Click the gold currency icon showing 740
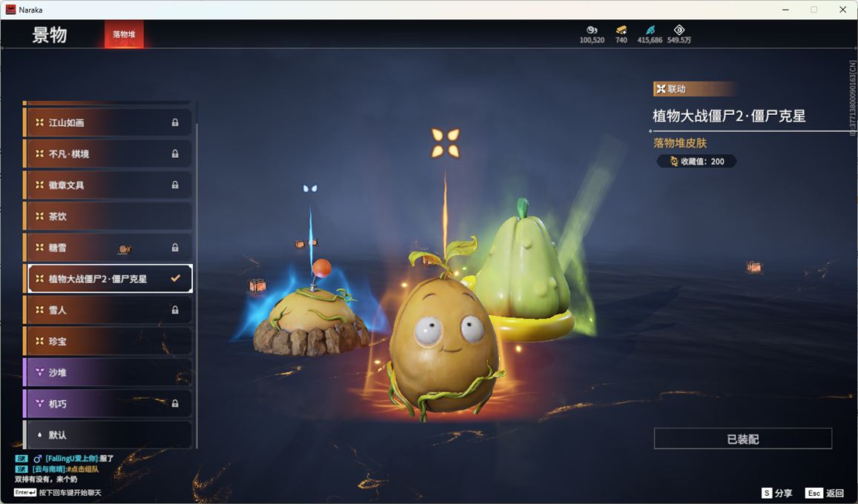The height and width of the screenshot is (504, 858). click(621, 30)
